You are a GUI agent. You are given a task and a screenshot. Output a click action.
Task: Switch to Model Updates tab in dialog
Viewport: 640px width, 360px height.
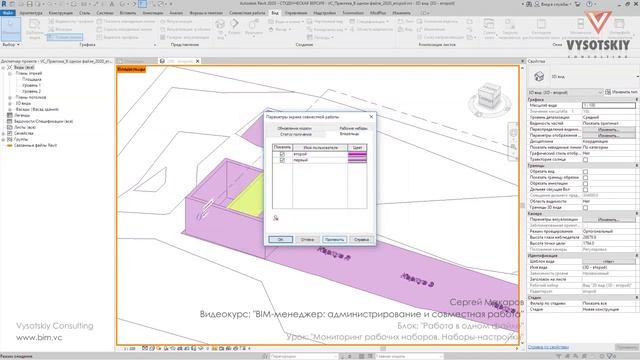294,128
